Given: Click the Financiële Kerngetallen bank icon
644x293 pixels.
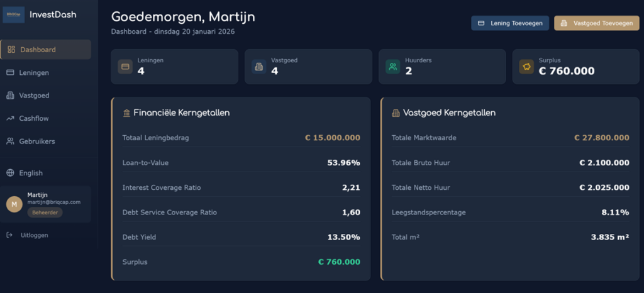Looking at the screenshot, I should click(127, 113).
